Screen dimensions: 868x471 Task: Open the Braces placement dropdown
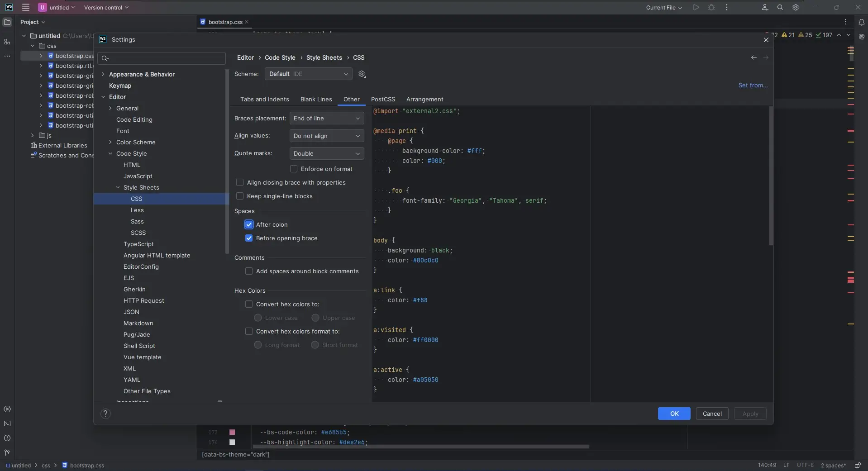[326, 119]
